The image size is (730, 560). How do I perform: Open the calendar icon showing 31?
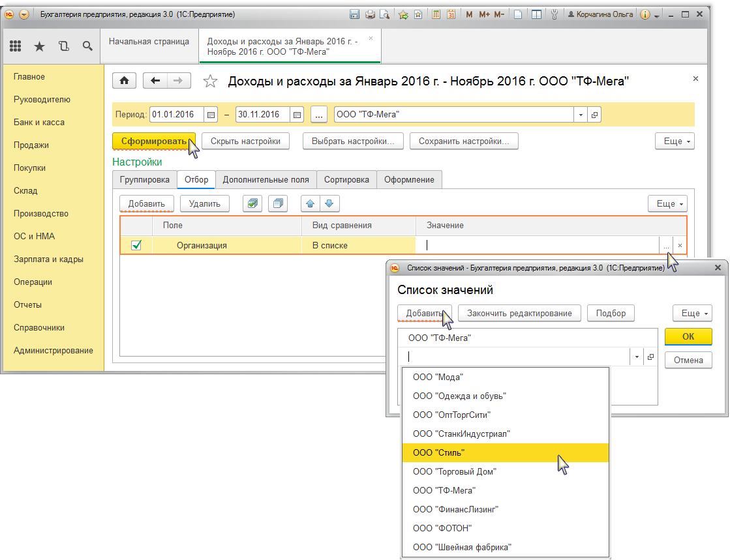click(451, 14)
